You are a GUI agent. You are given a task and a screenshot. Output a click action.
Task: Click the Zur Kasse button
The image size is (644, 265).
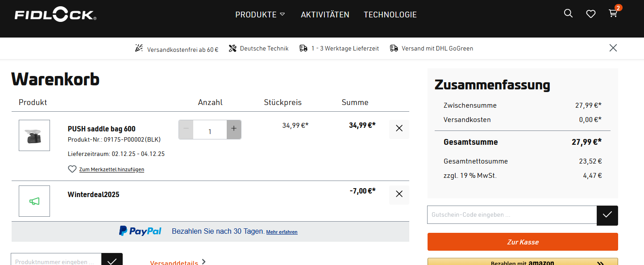tap(523, 242)
